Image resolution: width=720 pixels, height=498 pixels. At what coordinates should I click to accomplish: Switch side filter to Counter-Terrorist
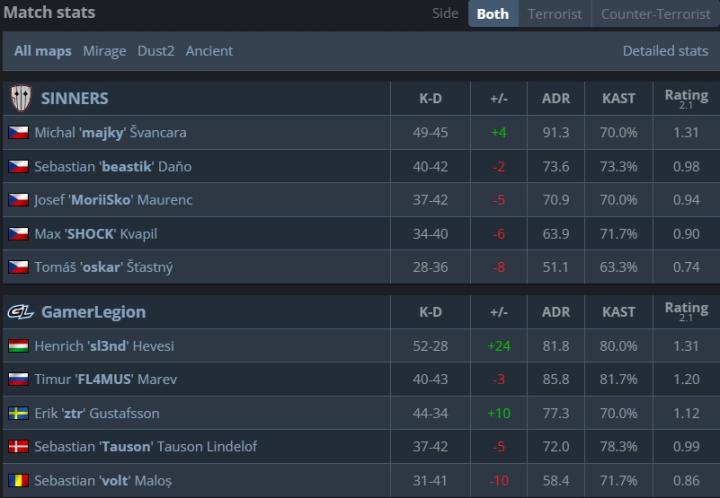coord(655,14)
